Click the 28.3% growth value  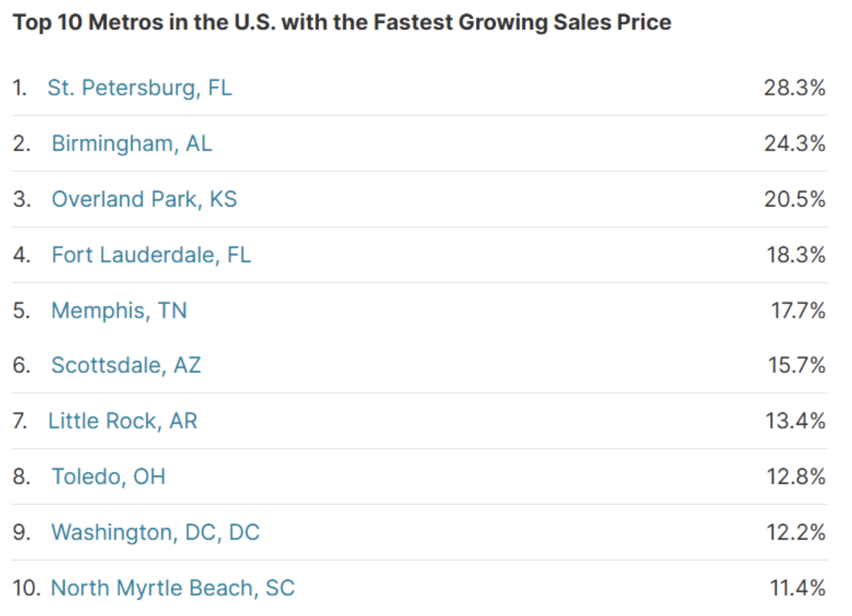click(x=794, y=88)
